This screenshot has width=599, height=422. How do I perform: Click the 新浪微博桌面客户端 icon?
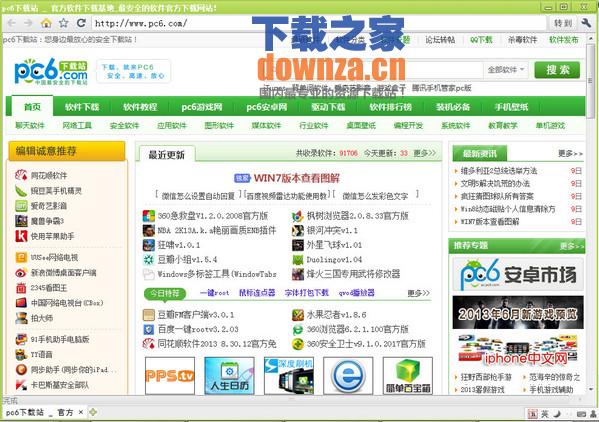coord(21,273)
